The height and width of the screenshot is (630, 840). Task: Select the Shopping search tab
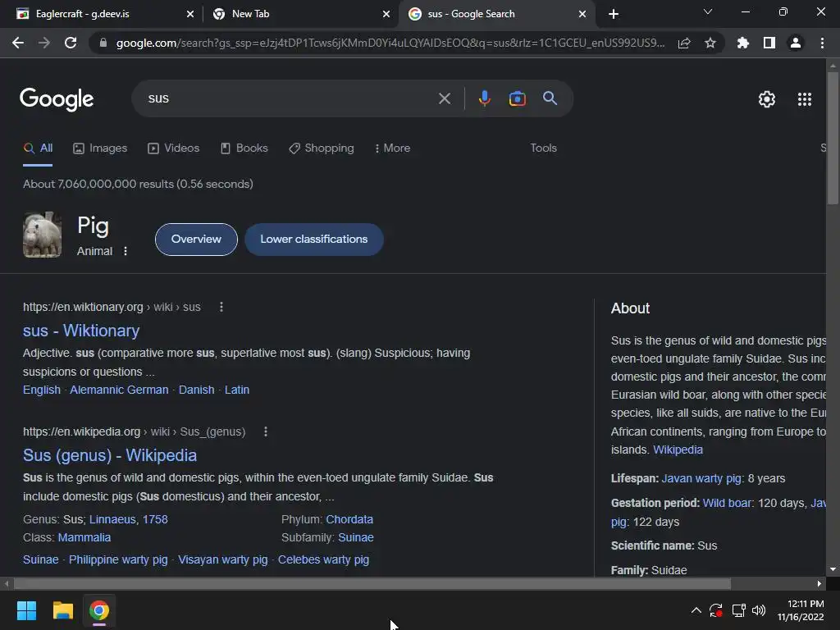pyautogui.click(x=322, y=148)
